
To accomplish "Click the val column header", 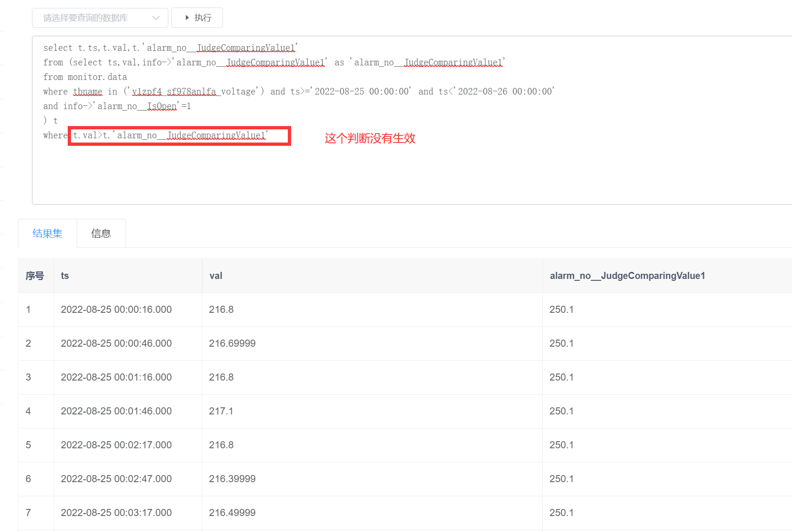I will point(216,276).
